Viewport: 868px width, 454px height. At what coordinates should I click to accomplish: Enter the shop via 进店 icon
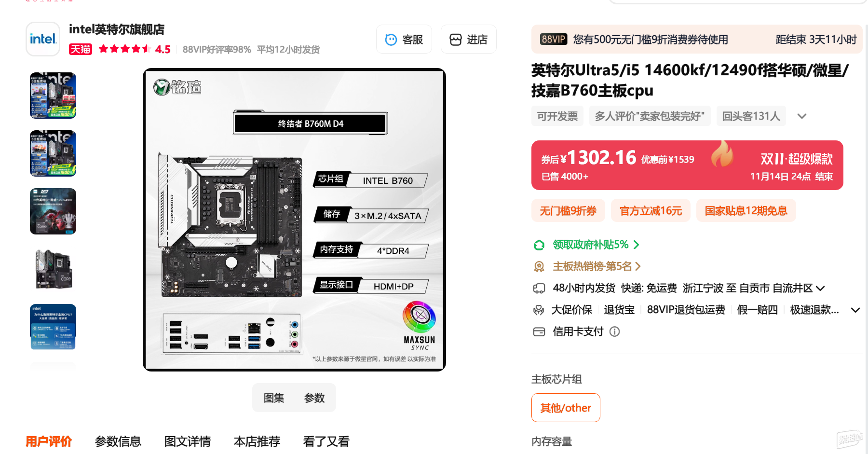coord(456,40)
